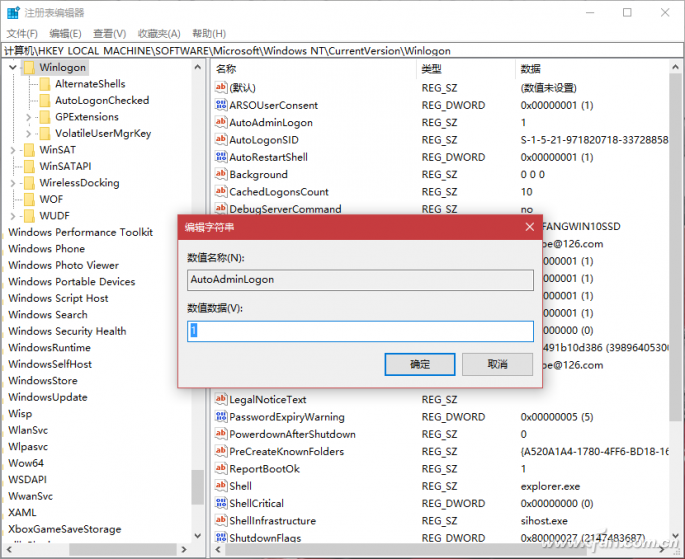Select the Windows Script Host key
The height and width of the screenshot is (559, 685).
(x=58, y=298)
